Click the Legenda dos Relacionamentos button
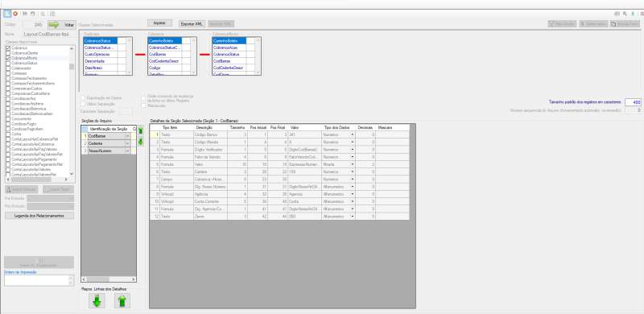 [39, 215]
